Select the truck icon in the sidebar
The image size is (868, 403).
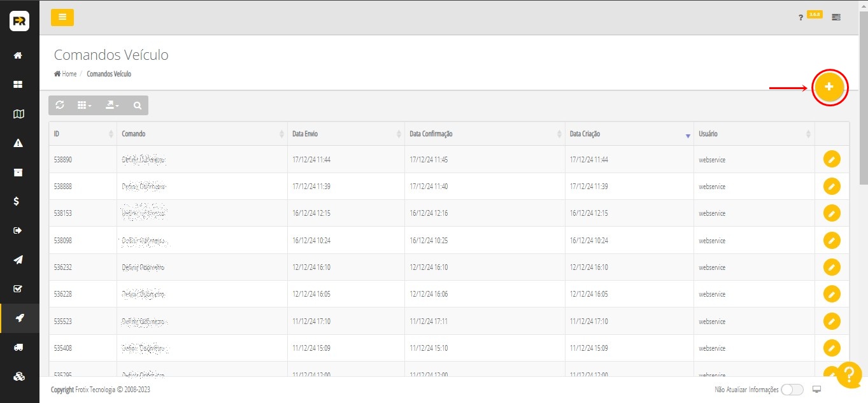[x=18, y=347]
